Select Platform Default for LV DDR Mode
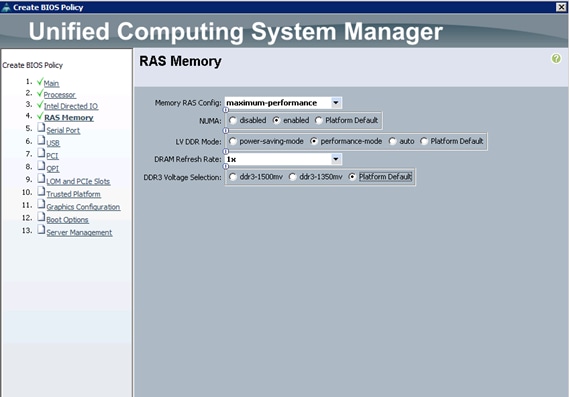Image resolution: width=569 pixels, height=397 pixels. point(423,141)
